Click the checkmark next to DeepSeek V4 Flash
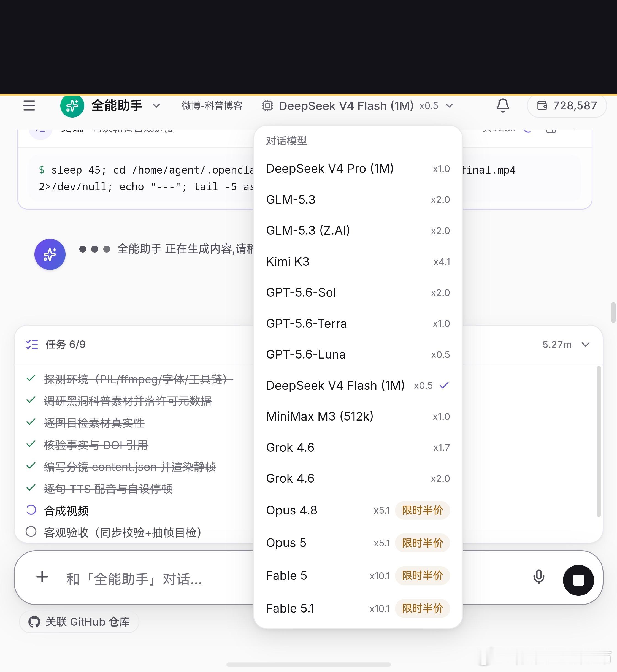The height and width of the screenshot is (672, 617). point(444,386)
